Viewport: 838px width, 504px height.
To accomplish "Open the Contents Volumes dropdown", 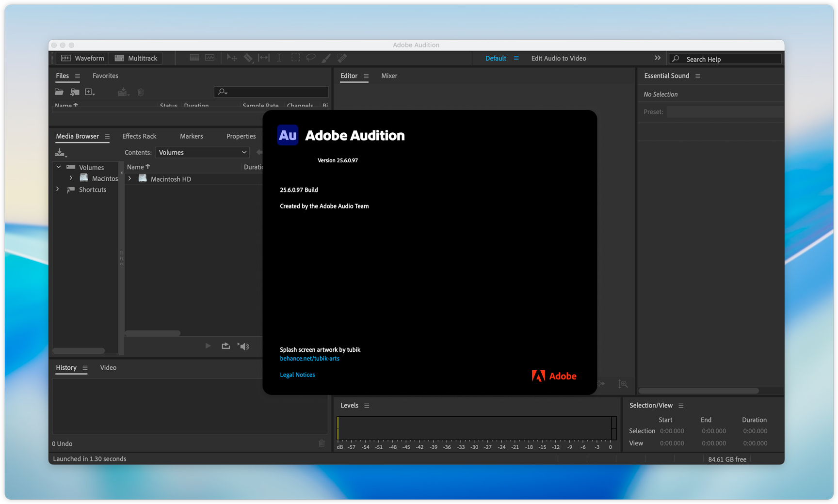I will (202, 152).
